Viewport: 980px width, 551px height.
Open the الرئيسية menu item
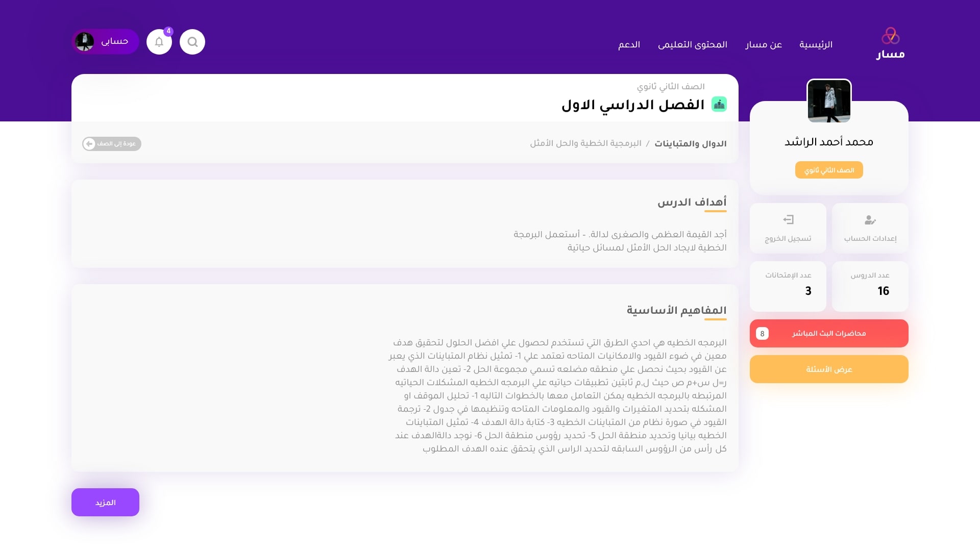tap(816, 45)
